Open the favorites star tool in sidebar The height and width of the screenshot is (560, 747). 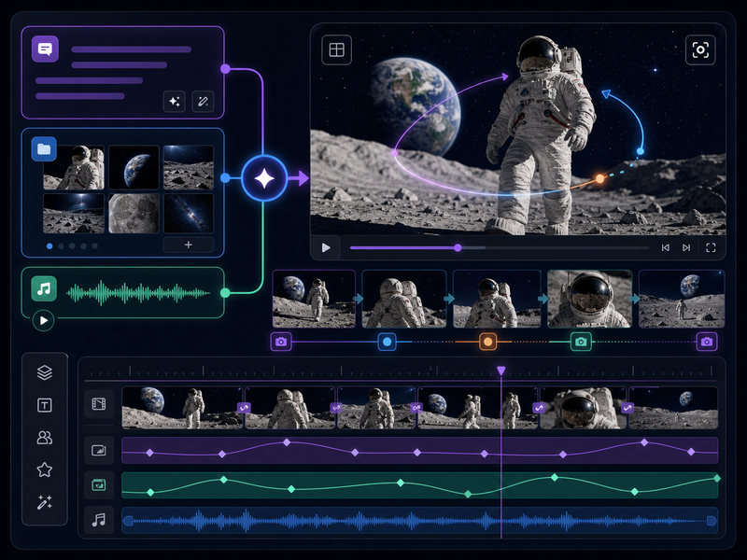click(x=45, y=470)
